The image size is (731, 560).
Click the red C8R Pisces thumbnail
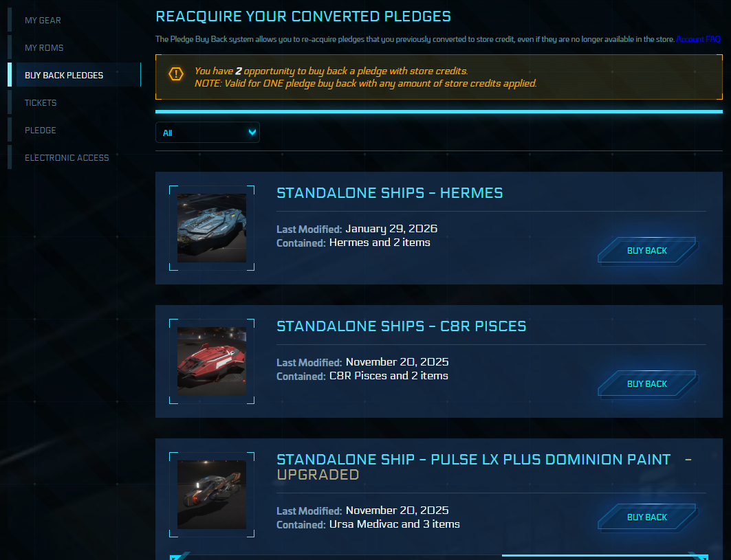point(212,361)
